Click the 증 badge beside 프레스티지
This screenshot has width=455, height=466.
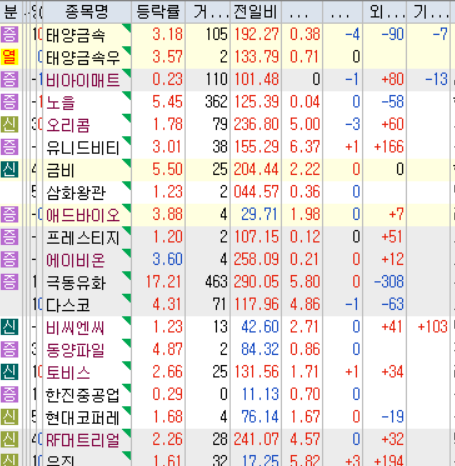tap(9, 237)
